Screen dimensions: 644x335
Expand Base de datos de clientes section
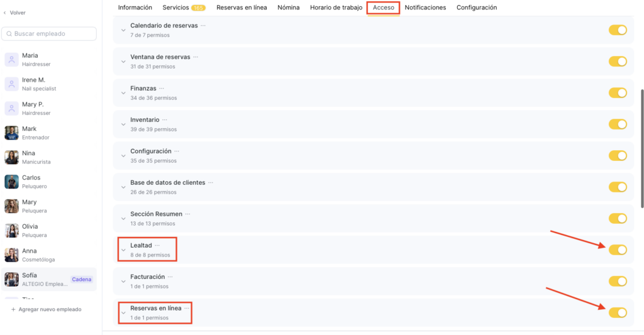[123, 187]
